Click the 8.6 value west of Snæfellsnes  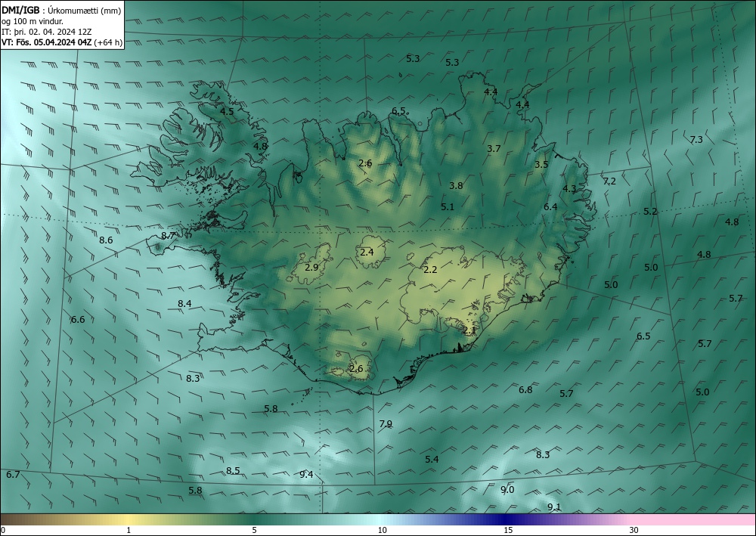[106, 240]
